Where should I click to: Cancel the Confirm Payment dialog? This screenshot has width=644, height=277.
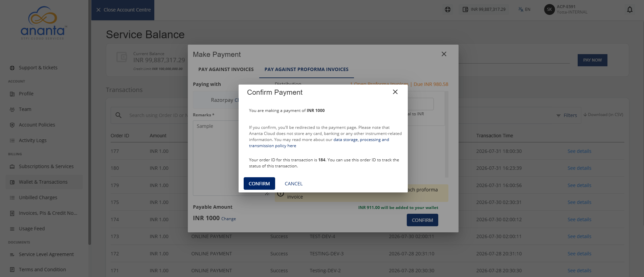293,184
